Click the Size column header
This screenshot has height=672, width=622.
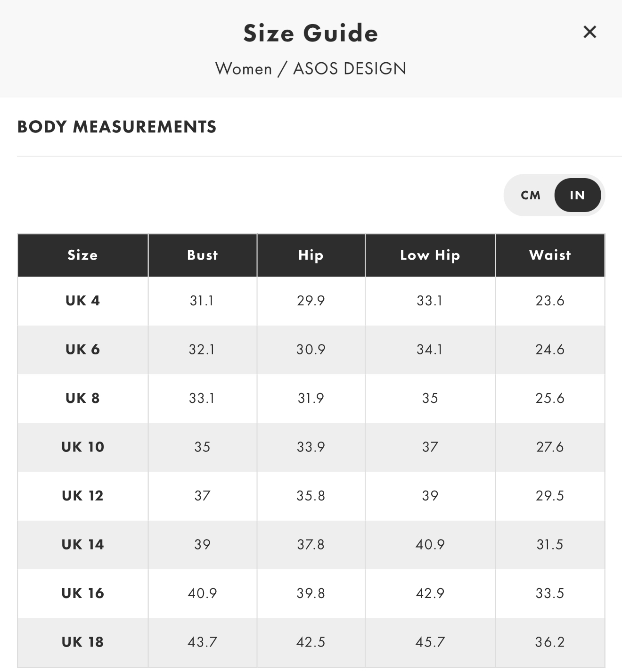click(82, 255)
